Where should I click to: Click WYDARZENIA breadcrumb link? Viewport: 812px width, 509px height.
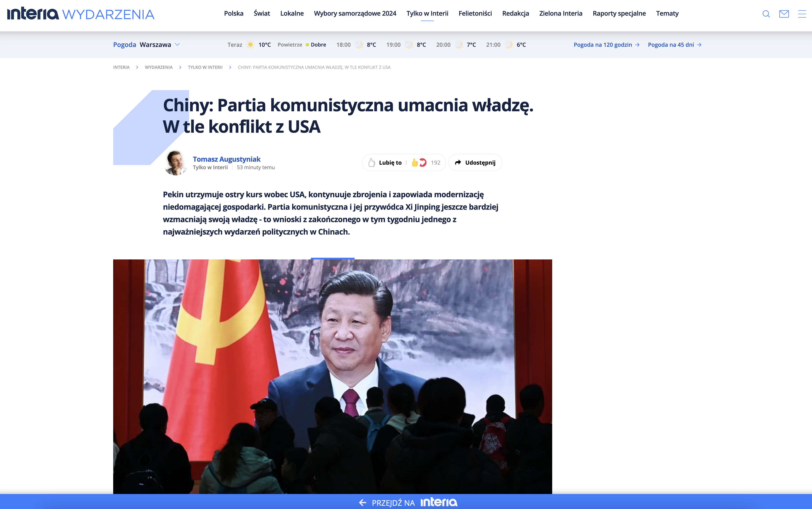point(158,67)
